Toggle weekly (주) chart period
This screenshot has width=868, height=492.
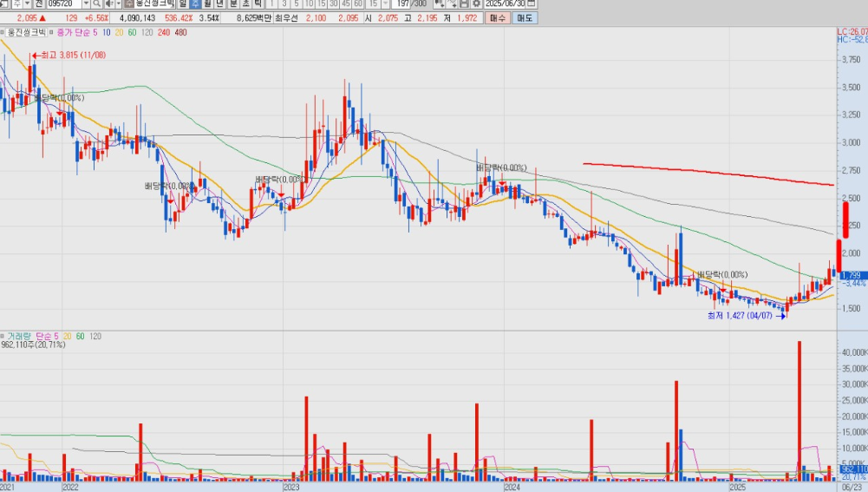(195, 4)
